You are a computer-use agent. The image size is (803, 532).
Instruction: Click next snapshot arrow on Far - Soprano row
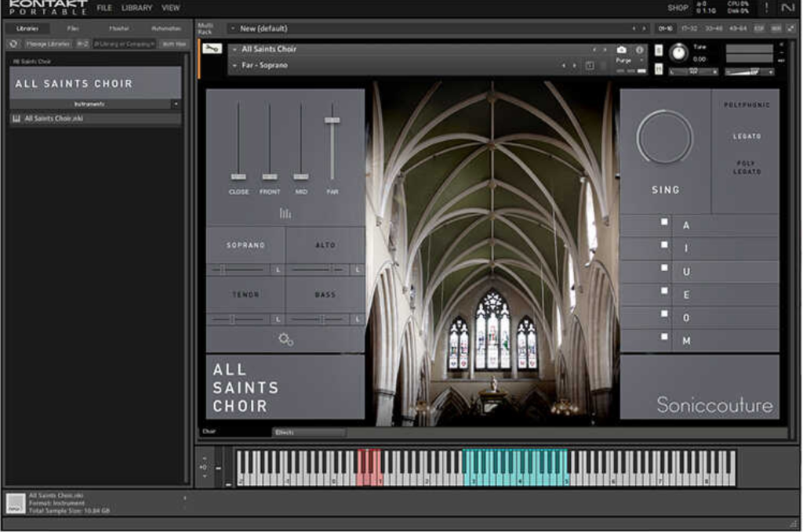pyautogui.click(x=574, y=66)
